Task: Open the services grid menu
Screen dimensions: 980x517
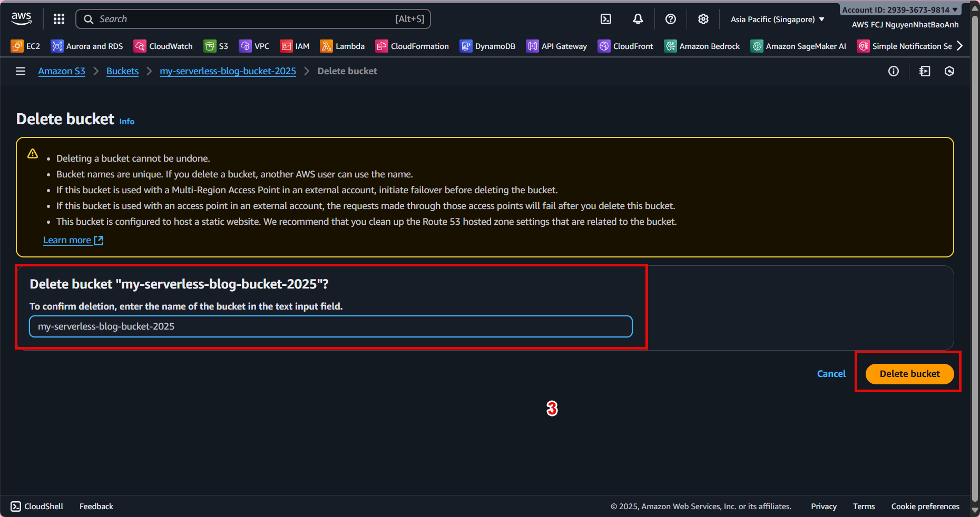Action: click(x=59, y=19)
